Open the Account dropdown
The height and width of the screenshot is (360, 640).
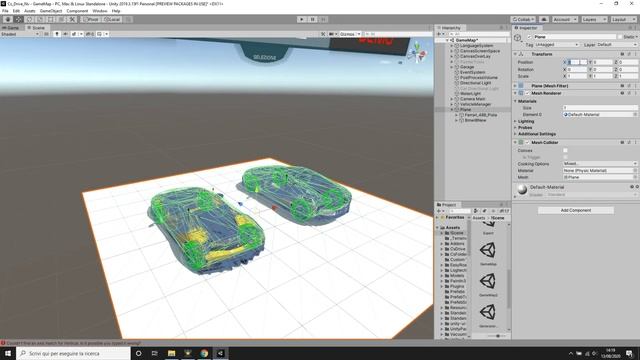[564, 19]
